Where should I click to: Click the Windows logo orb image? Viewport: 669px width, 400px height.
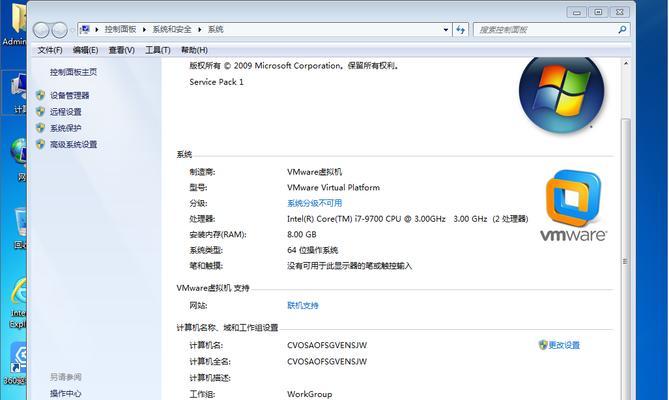pos(561,93)
